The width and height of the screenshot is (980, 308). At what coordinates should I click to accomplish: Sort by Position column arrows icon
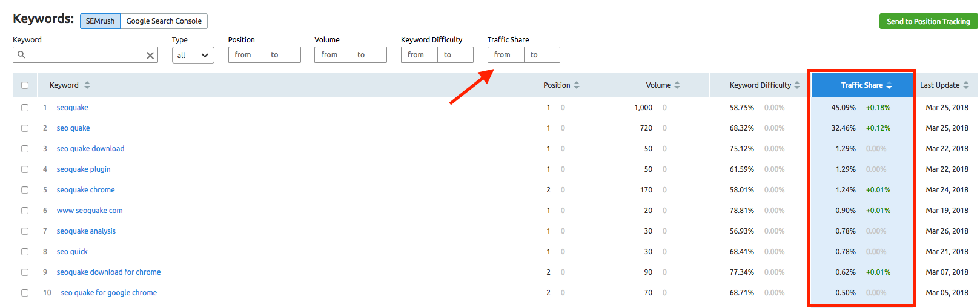[577, 85]
